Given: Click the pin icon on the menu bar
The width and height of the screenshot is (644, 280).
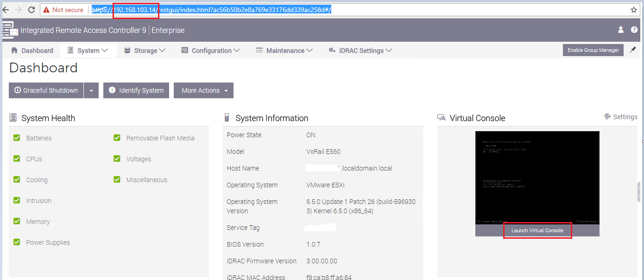Looking at the screenshot, I should click(x=633, y=50).
